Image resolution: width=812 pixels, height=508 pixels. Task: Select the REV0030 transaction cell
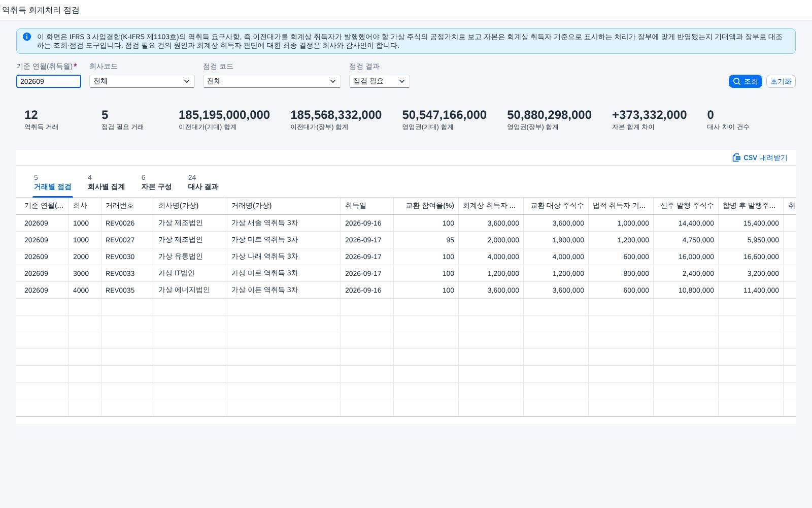127,257
